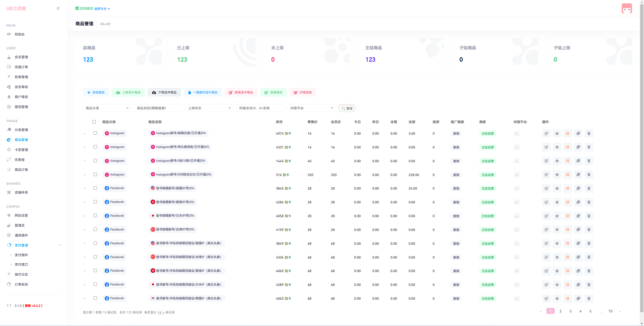Select checkbox for 韩国IP Facebook product row
The width and height of the screenshot is (644, 326).
95,298
